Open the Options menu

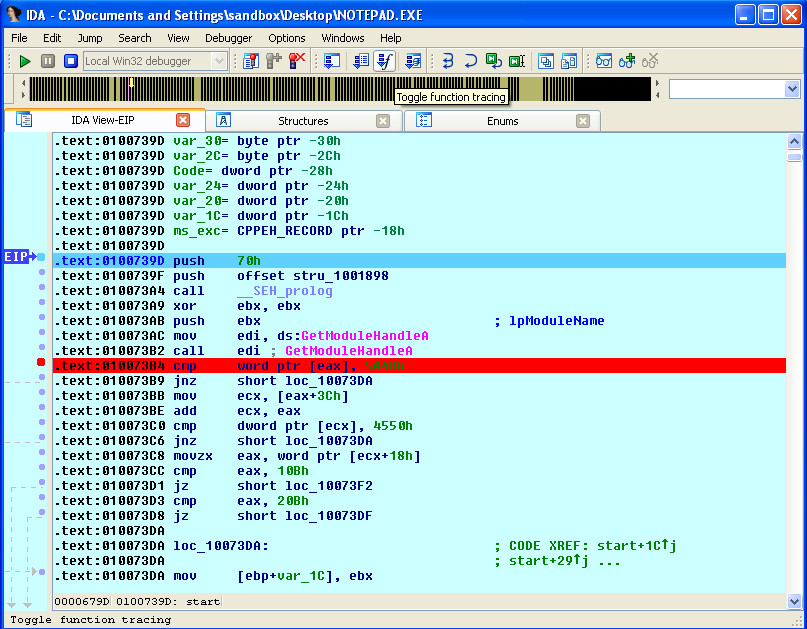(287, 38)
